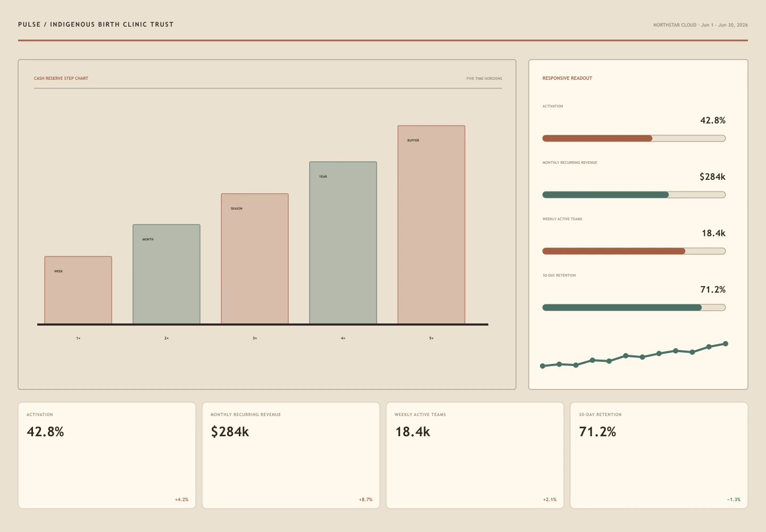Click the 30-Day Retention progress bar
This screenshot has width=766, height=532.
pyautogui.click(x=634, y=307)
